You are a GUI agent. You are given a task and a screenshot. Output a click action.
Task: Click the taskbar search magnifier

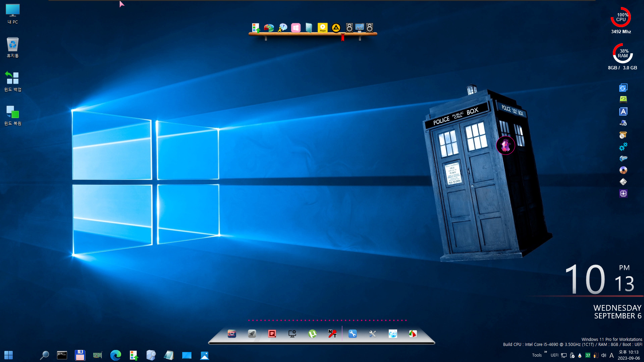pyautogui.click(x=44, y=355)
